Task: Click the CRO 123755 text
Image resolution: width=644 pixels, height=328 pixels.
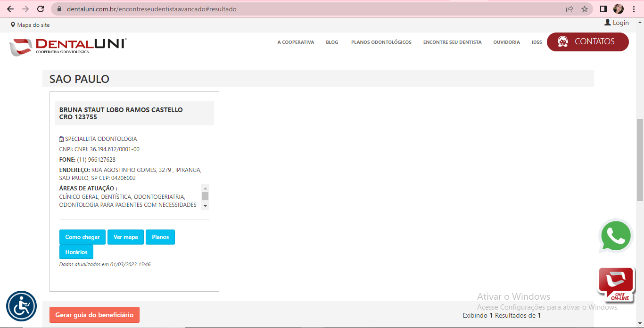Action: tap(78, 117)
